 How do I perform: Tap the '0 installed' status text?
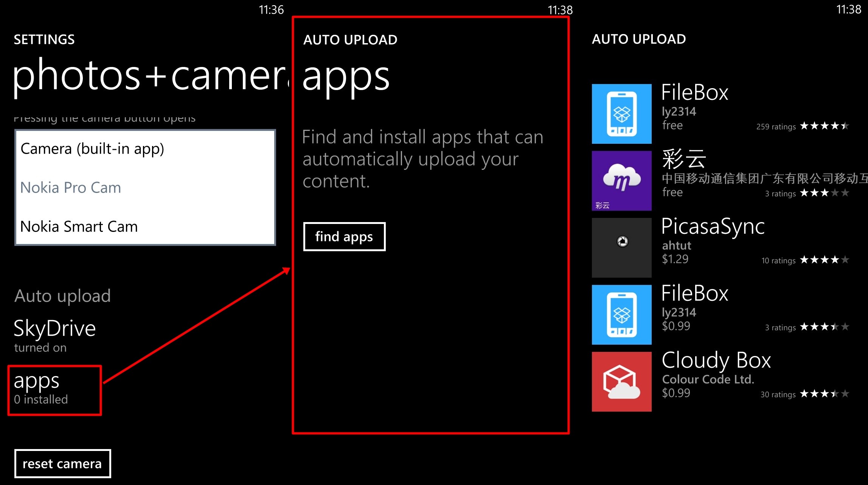(41, 400)
